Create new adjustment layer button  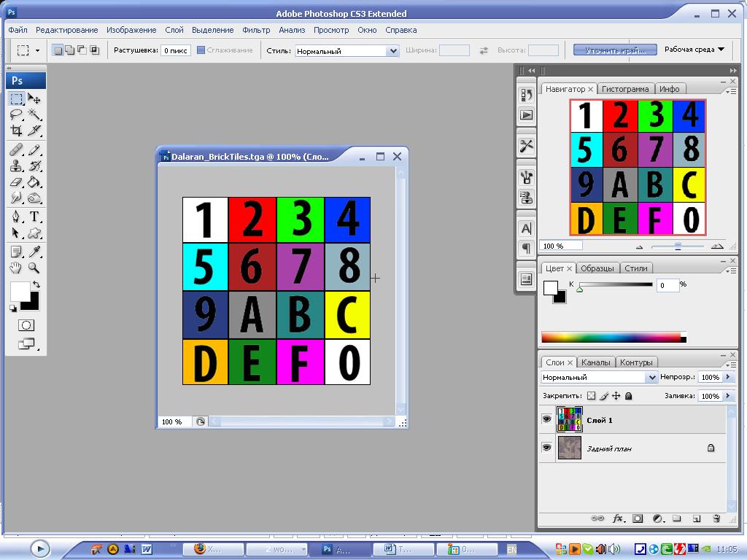click(658, 518)
